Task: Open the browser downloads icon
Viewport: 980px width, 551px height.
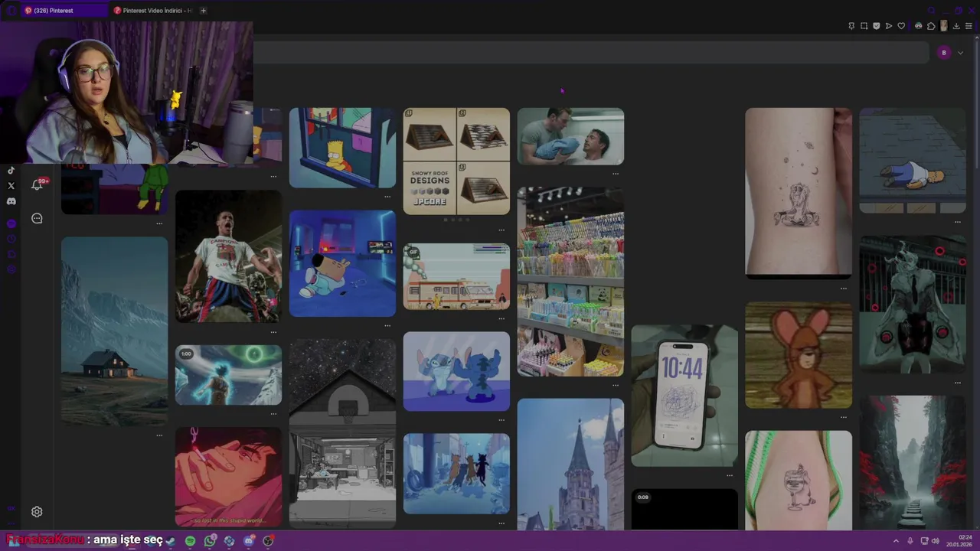Action: (956, 26)
